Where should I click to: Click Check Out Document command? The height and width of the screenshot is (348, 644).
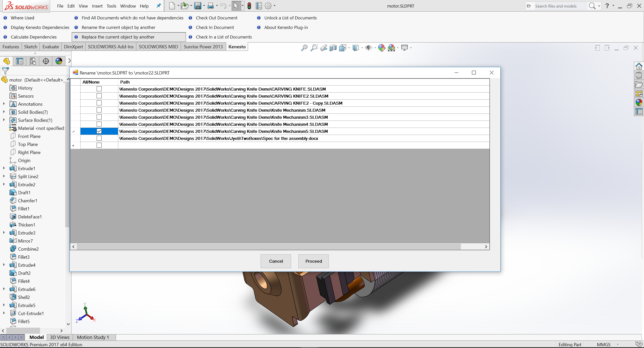tap(217, 18)
